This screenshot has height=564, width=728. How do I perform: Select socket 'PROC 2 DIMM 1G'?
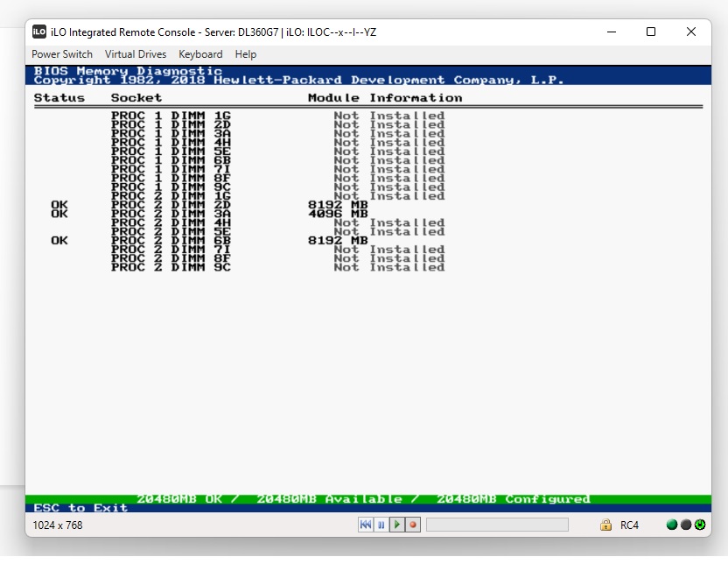[171, 195]
